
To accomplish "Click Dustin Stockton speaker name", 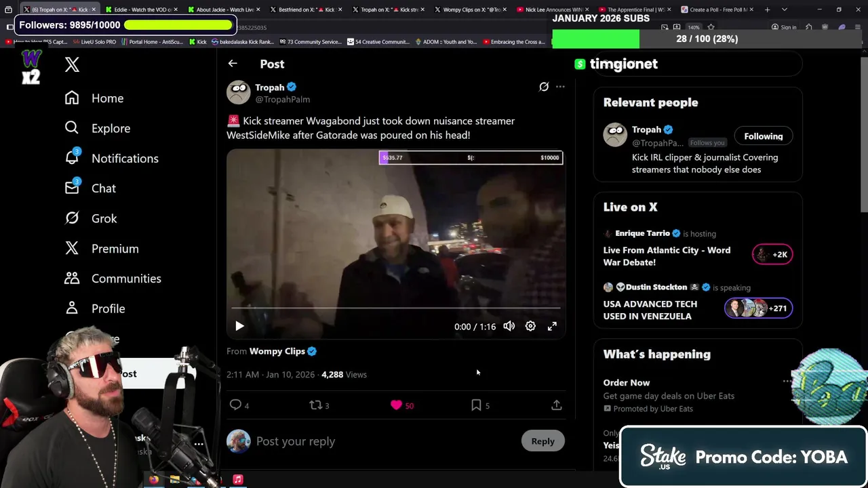I will tap(656, 287).
